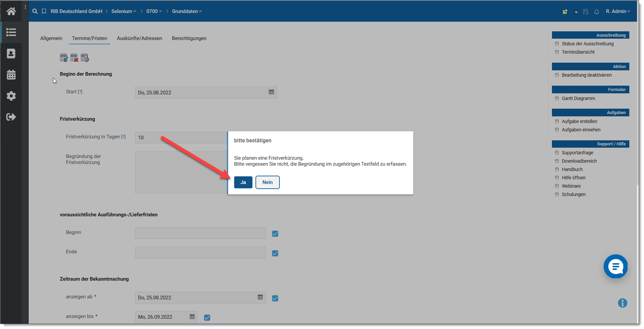The width and height of the screenshot is (644, 329).
Task: Click the Start date input field
Action: point(206,92)
